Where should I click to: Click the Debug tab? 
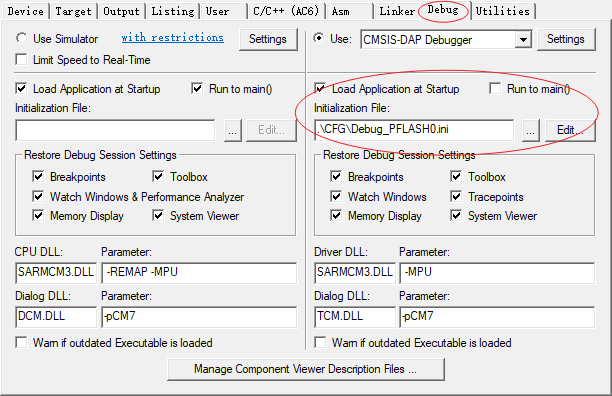pyautogui.click(x=443, y=10)
